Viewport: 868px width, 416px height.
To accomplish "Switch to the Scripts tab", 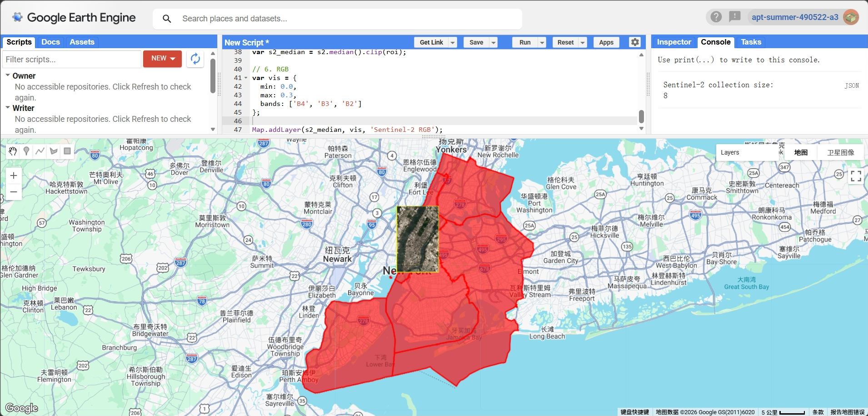I will pos(19,42).
